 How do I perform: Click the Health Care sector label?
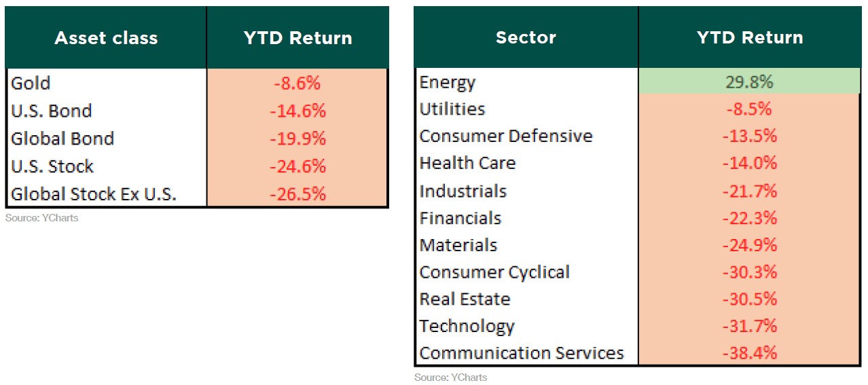(467, 163)
